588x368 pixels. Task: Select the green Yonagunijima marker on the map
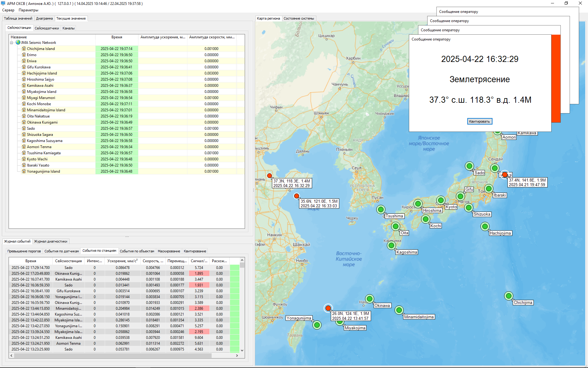pyautogui.click(x=317, y=325)
